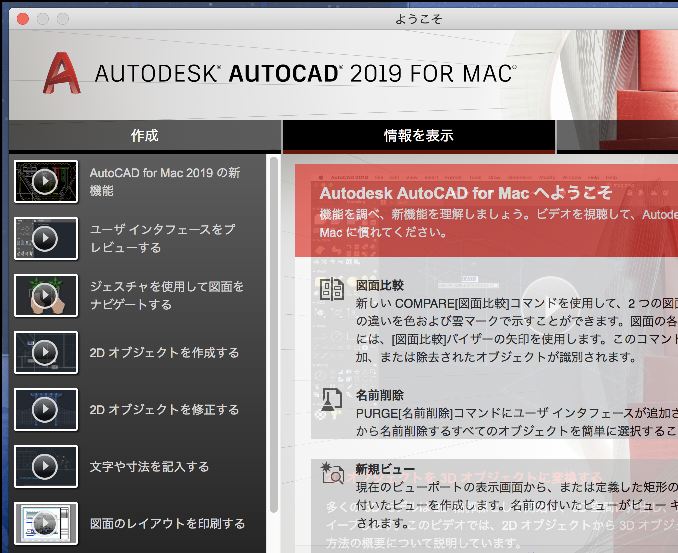This screenshot has height=553, width=678.
Task: Play the 2D オブジェクトを作成する video thumbnail
Action: point(46,352)
